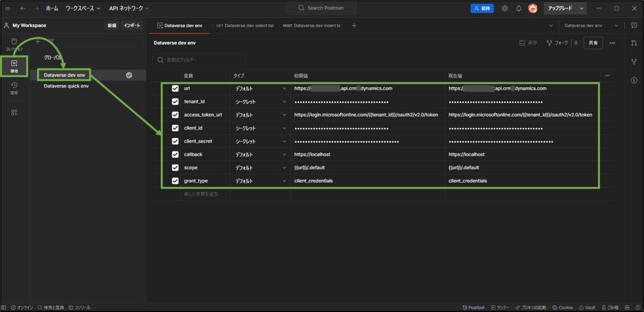Uncheck the grant_type variable checkbox
The image size is (644, 312).
175,181
